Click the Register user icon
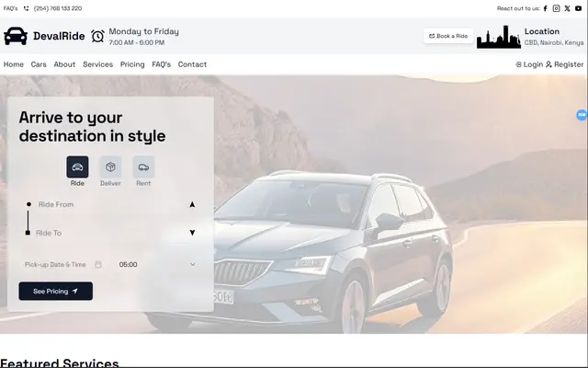The width and height of the screenshot is (588, 368). tap(548, 64)
